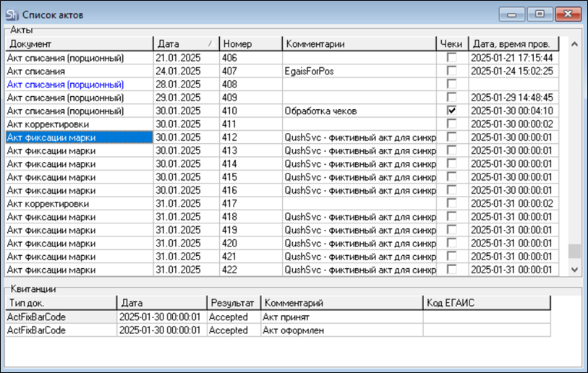This screenshot has height=373, width=588.
Task: Enable the Чеки checkbox for act 412
Action: tap(452, 137)
